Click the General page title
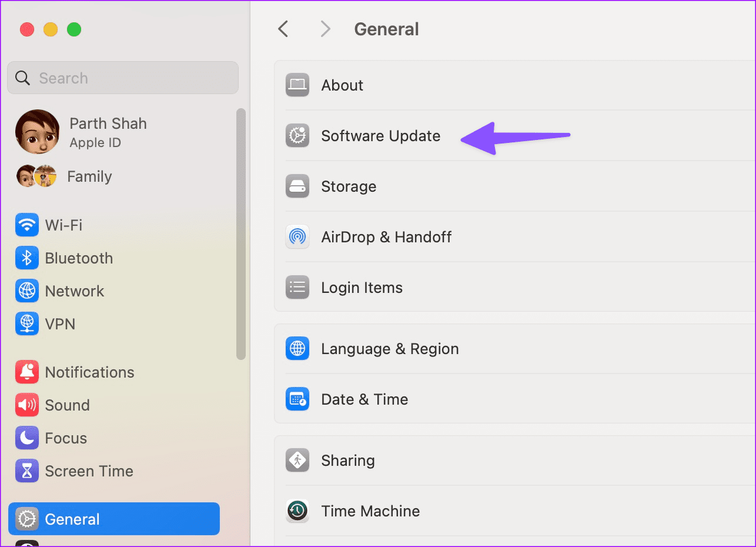The height and width of the screenshot is (547, 756). [386, 29]
